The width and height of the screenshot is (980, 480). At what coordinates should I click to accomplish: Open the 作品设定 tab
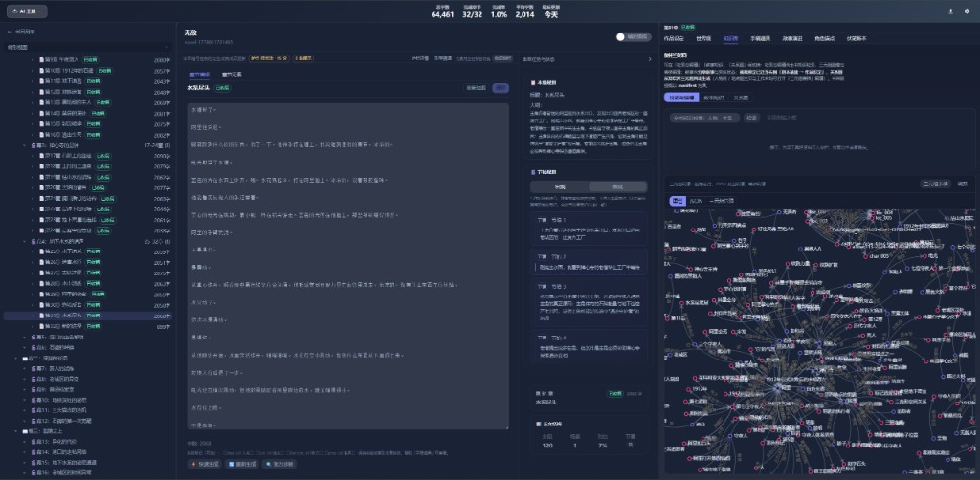pyautogui.click(x=674, y=38)
